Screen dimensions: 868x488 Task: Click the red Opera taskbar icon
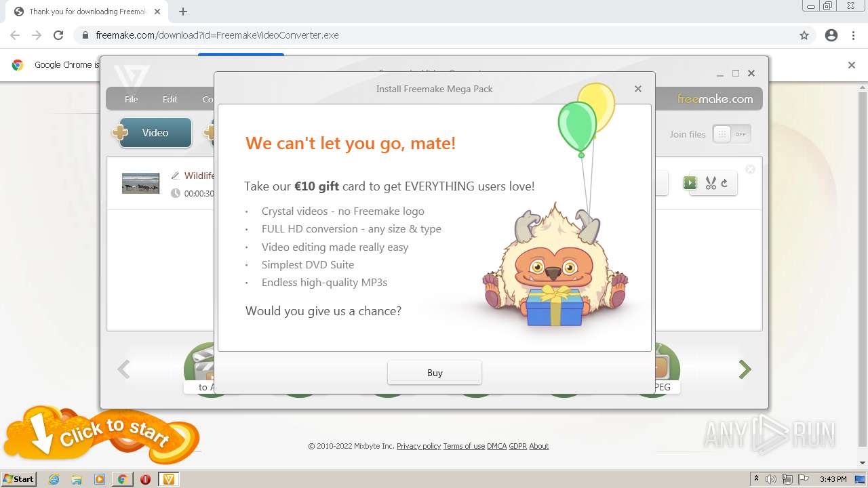[145, 479]
